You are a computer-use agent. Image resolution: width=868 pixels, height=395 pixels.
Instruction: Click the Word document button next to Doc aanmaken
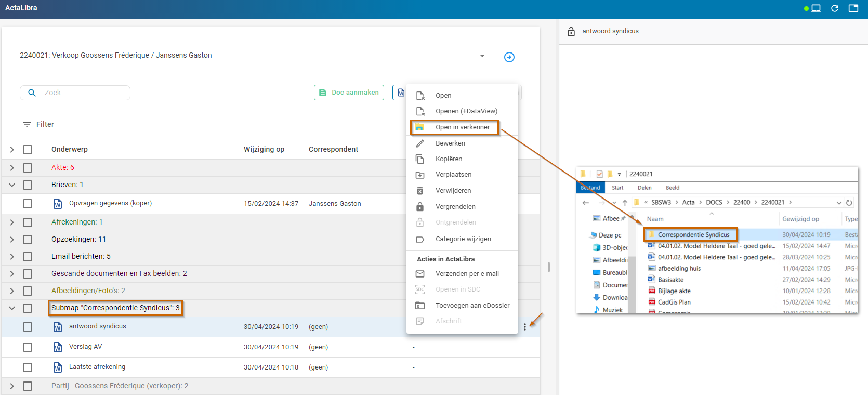tap(400, 93)
